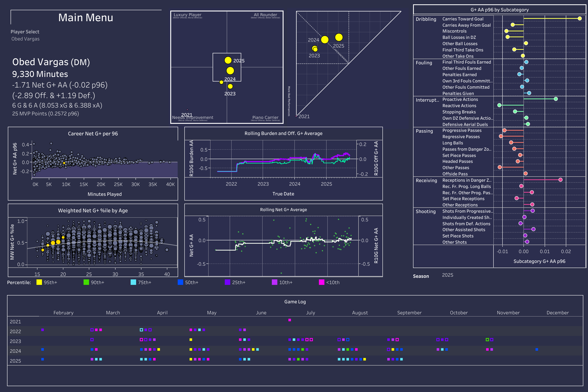This screenshot has height=392, width=588.
Task: Select the green 90th+ percentile legend swatch
Action: (x=86, y=282)
